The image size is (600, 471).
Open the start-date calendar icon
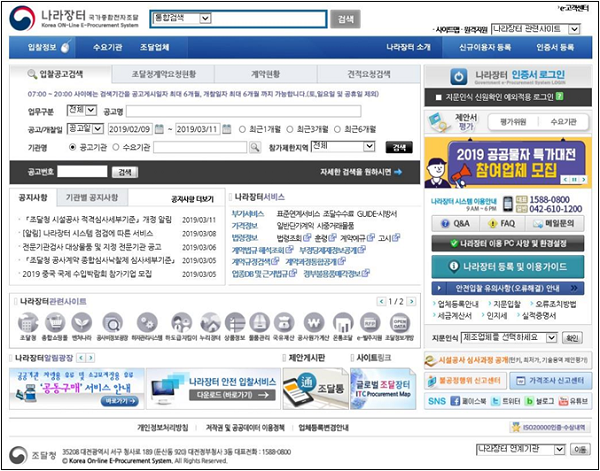point(159,129)
